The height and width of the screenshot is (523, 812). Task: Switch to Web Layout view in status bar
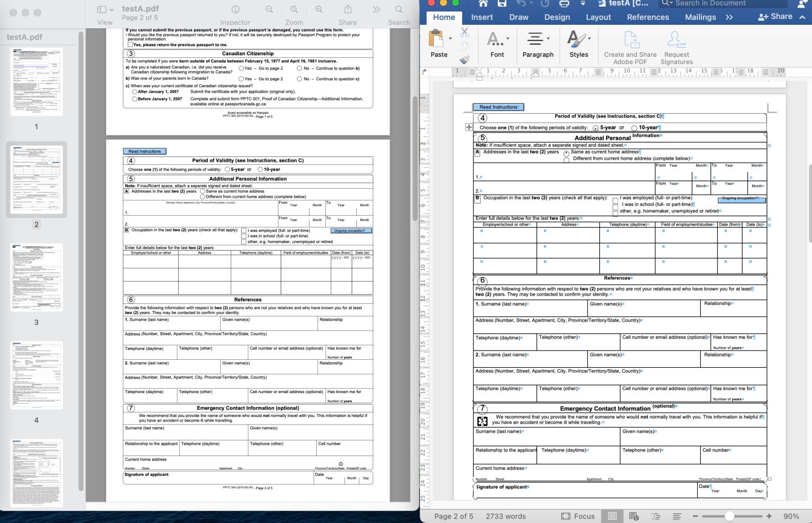(x=634, y=516)
